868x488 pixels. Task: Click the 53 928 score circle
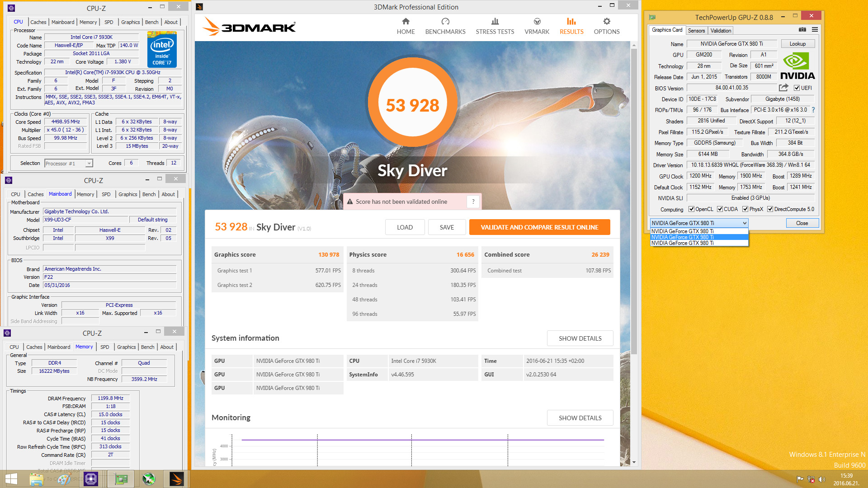[x=412, y=102]
